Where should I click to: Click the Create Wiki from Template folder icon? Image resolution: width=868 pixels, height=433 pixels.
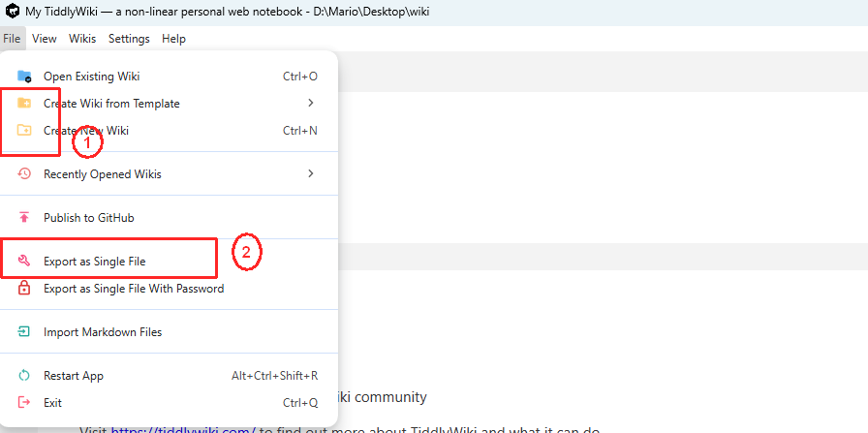tap(24, 104)
